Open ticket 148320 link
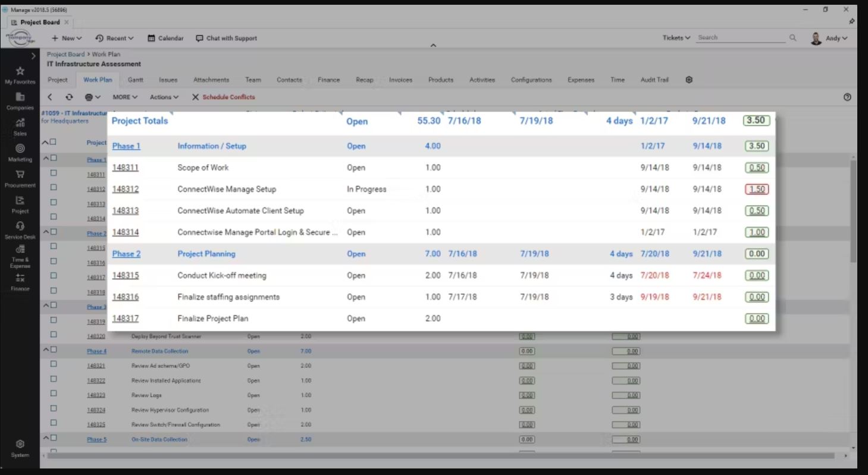The height and width of the screenshot is (475, 868). [x=96, y=336]
